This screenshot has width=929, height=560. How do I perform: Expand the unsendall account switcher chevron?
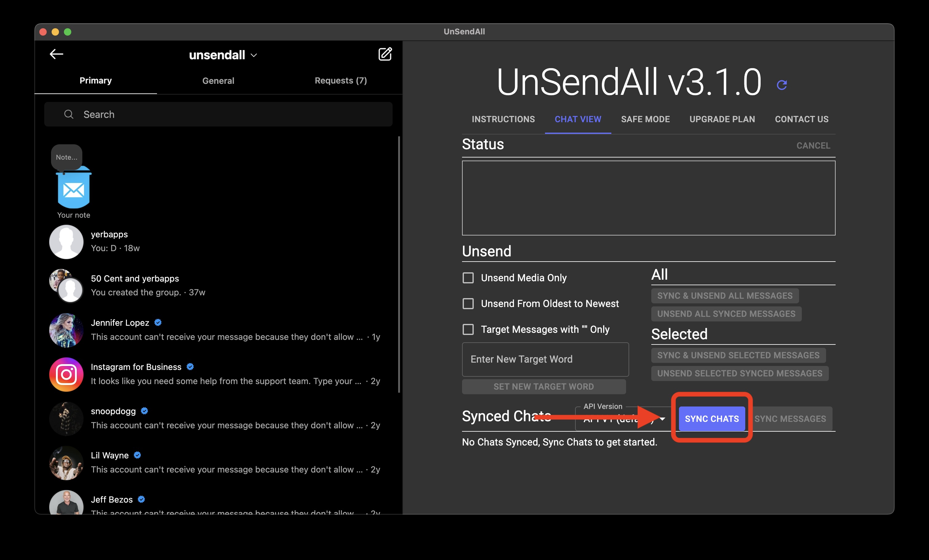254,55
